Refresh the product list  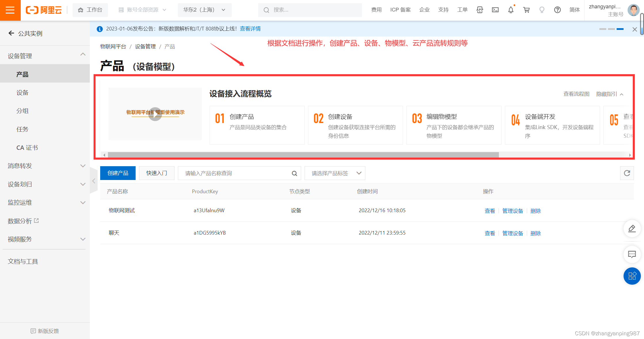click(627, 173)
